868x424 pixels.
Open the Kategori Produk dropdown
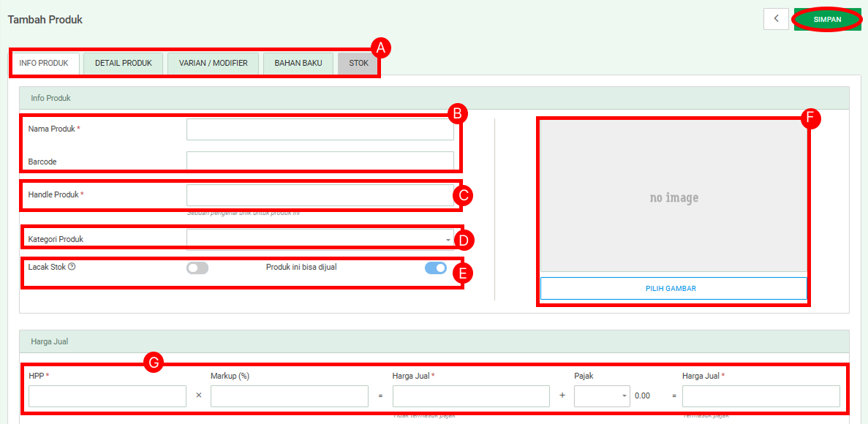(x=320, y=239)
